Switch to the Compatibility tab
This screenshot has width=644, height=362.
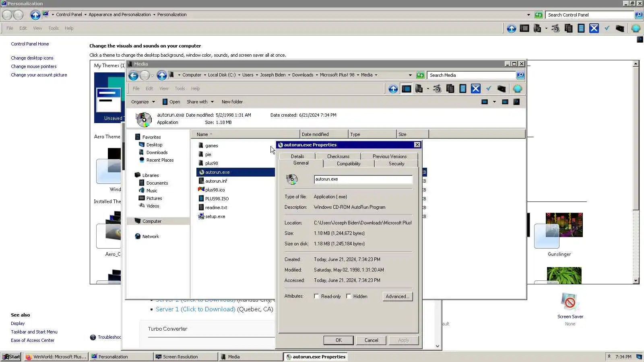tap(349, 164)
